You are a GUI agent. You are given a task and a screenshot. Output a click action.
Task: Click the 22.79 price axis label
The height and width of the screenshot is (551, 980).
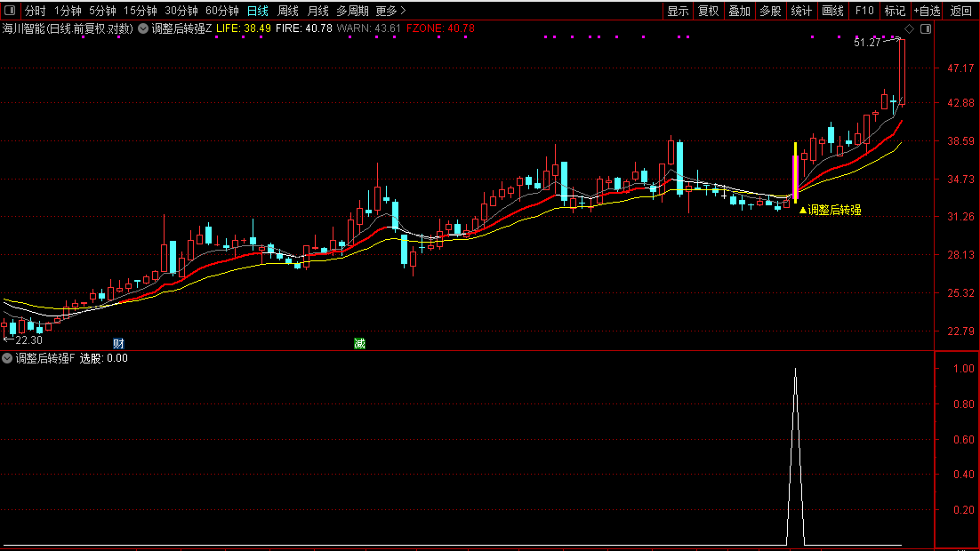(x=960, y=331)
